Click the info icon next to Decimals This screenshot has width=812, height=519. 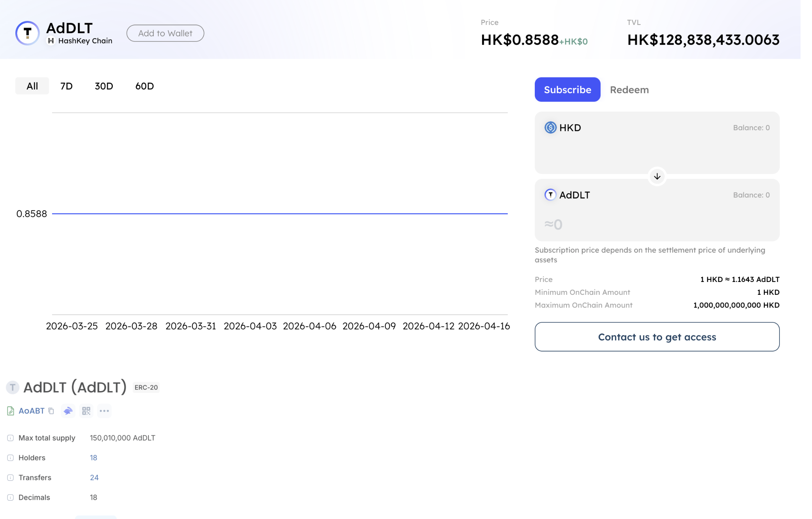click(x=10, y=498)
